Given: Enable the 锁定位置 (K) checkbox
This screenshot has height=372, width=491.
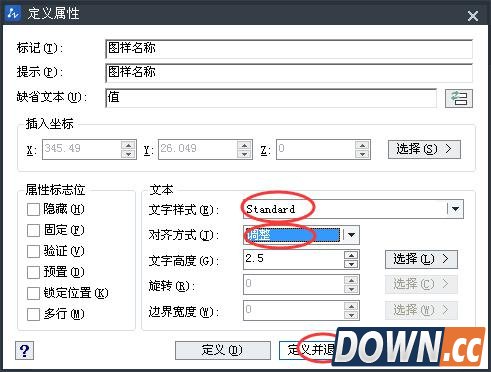Looking at the screenshot, I should [x=33, y=293].
